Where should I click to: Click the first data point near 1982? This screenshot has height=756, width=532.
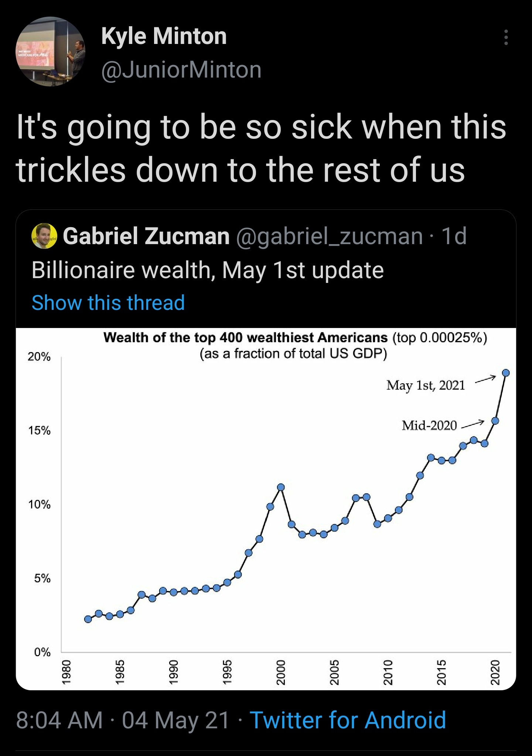88,619
